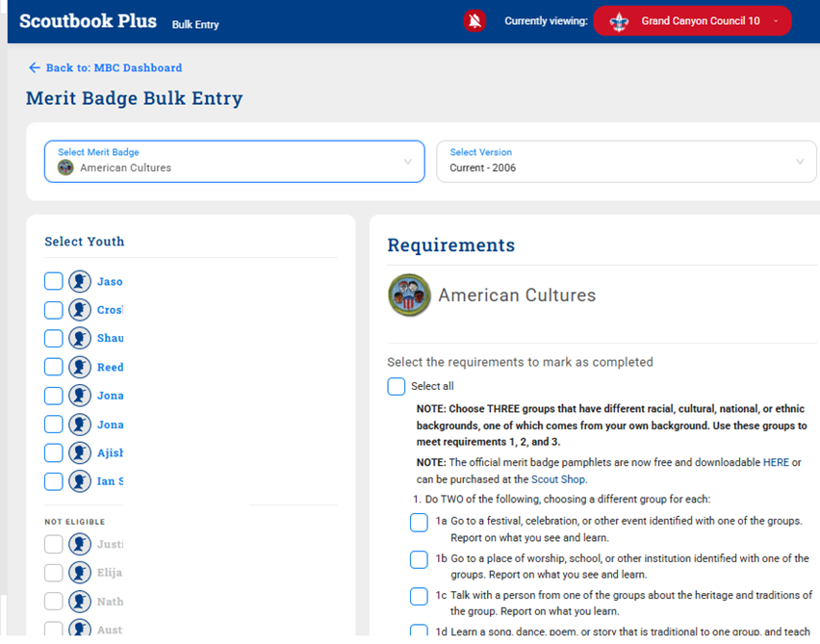The height and width of the screenshot is (644, 820).
Task: Check requirement 1b place of worship checkbox
Action: 419,559
